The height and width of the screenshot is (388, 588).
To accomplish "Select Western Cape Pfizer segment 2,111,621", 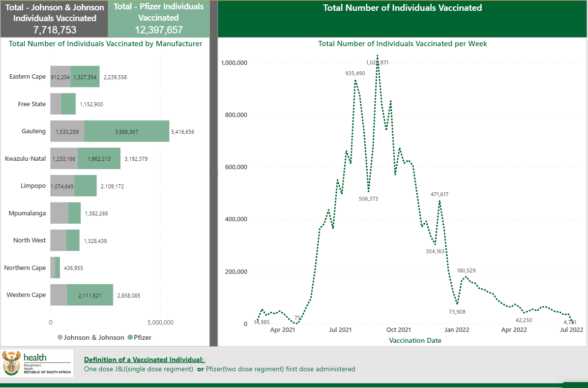I will [90, 295].
